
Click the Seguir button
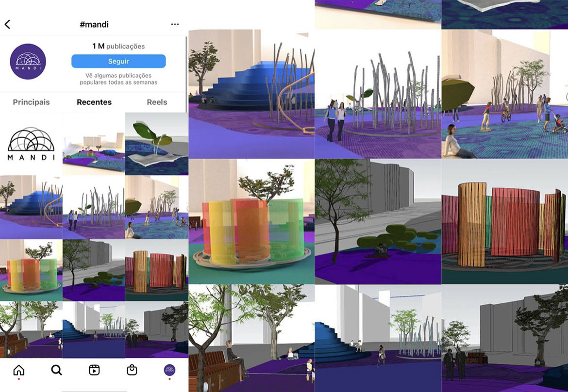tap(118, 61)
